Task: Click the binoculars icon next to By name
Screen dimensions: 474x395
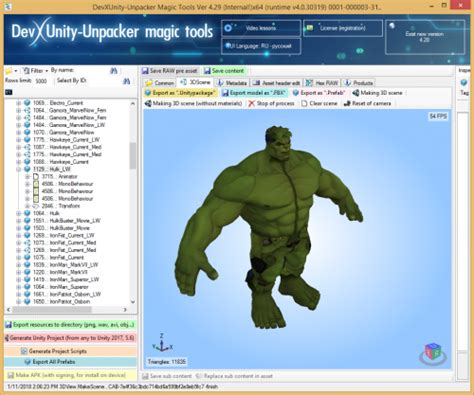Action: (x=114, y=71)
